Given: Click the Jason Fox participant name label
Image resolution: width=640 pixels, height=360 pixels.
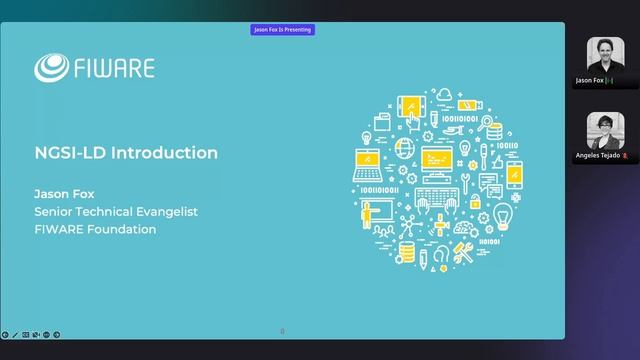Looking at the screenshot, I should 589,80.
